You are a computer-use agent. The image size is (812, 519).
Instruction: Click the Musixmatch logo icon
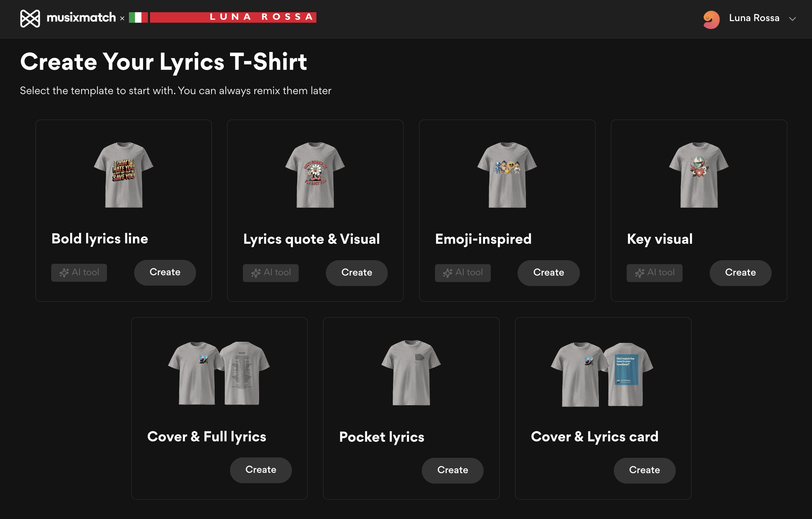click(x=30, y=18)
